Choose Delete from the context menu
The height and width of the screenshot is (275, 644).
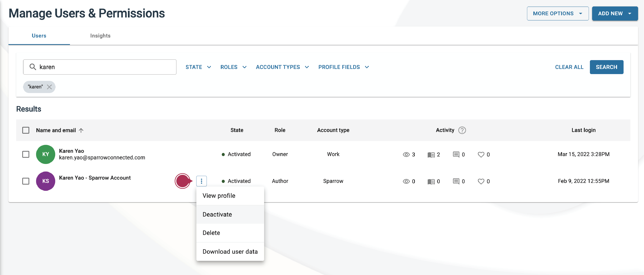230,233
